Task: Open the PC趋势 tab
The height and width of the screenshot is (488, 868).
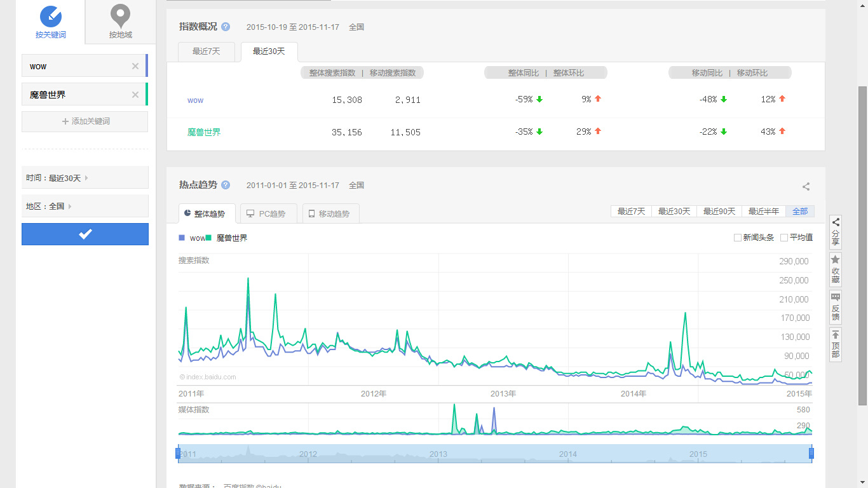Action: [x=268, y=213]
